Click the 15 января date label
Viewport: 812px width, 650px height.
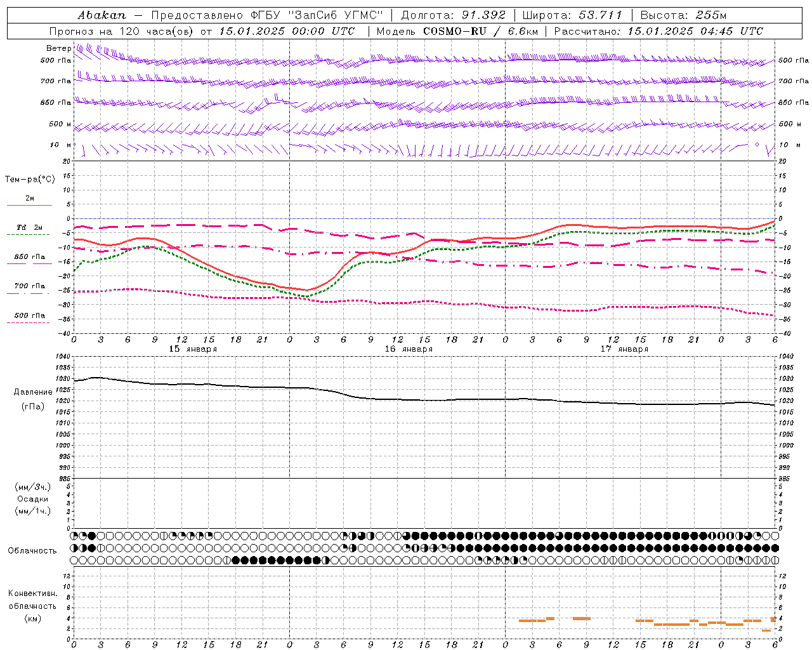click(193, 349)
